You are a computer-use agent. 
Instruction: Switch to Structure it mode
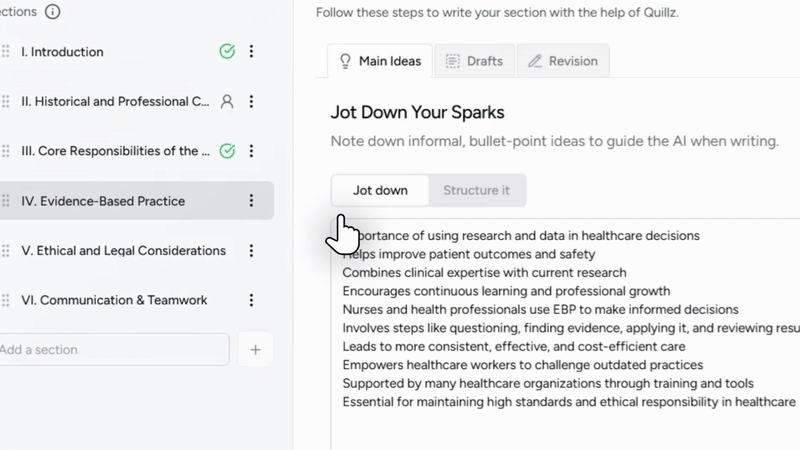[476, 190]
